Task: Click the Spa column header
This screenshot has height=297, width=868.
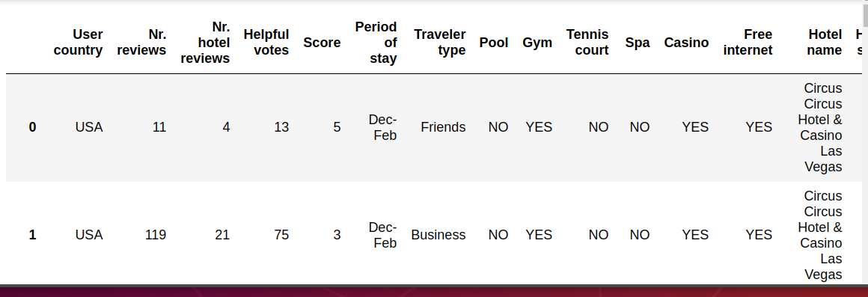Action: coord(638,43)
